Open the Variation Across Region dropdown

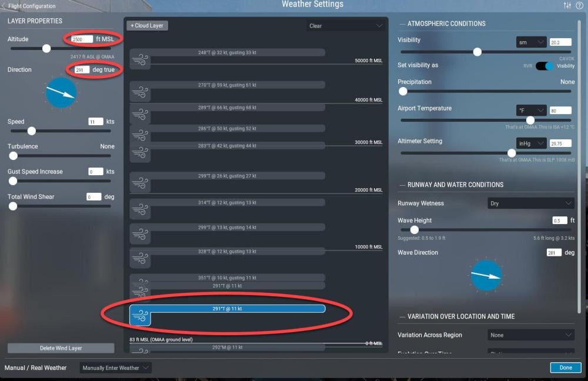pos(530,335)
